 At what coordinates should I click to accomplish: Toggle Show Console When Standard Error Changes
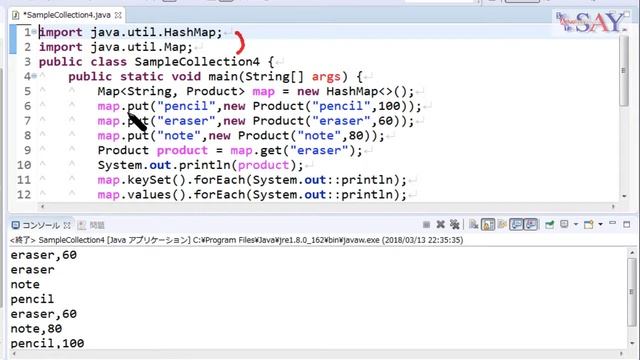click(531, 224)
